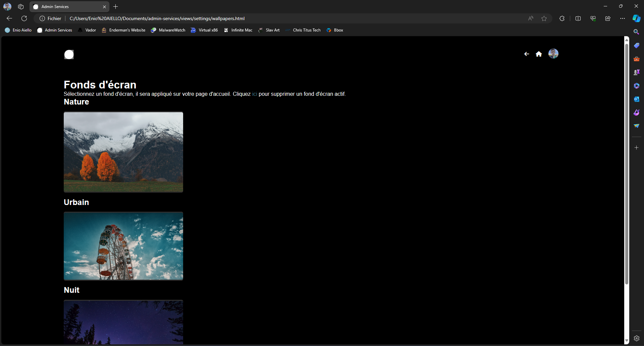Viewport: 644px width, 346px height.
Task: Open the Chris Titus Tech bookmark
Action: point(303,30)
